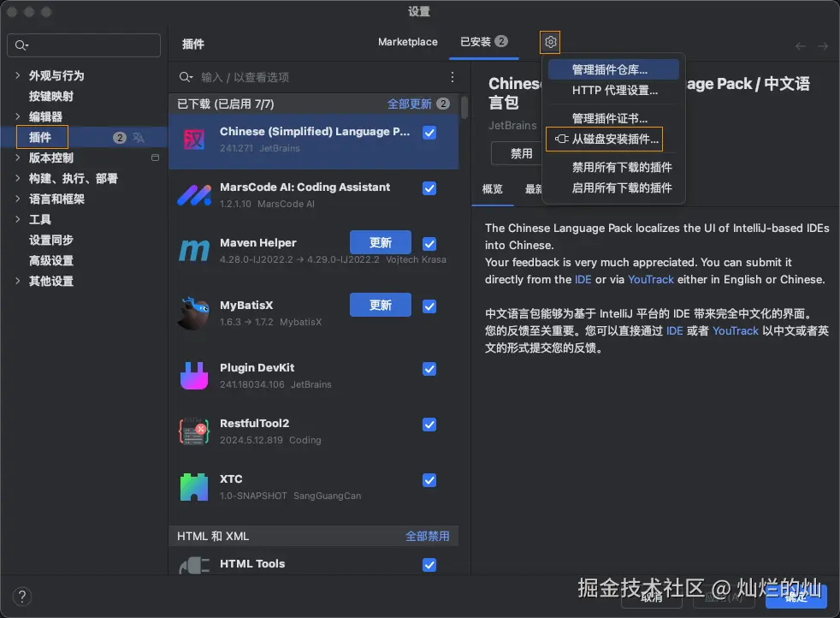The height and width of the screenshot is (618, 840).
Task: Select 从磁盘安装插件... menu item
Action: coord(613,139)
